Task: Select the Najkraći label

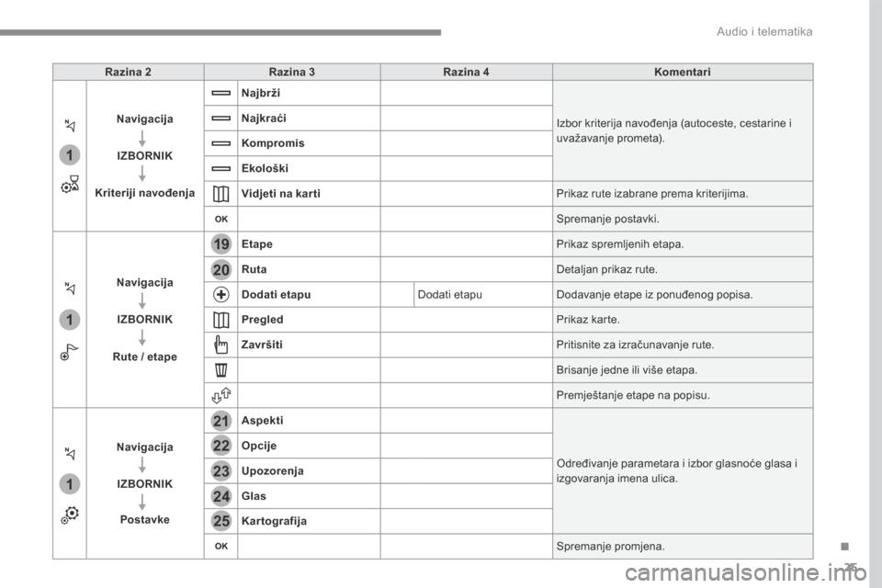Action: pos(264,119)
